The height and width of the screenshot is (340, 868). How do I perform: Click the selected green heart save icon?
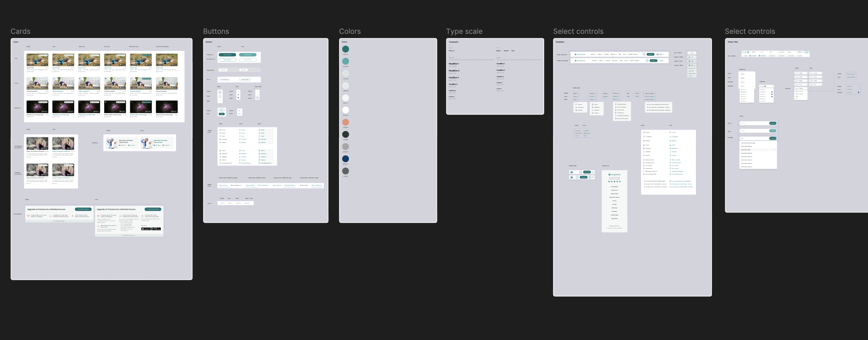[x=238, y=98]
